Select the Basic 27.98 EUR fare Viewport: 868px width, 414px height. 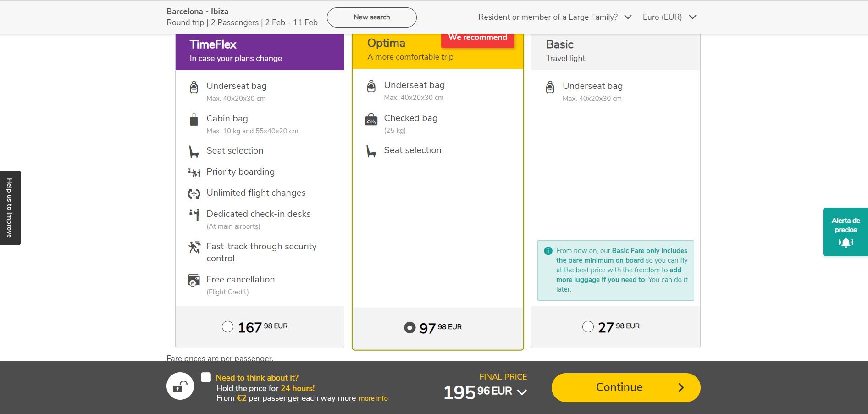pos(588,327)
